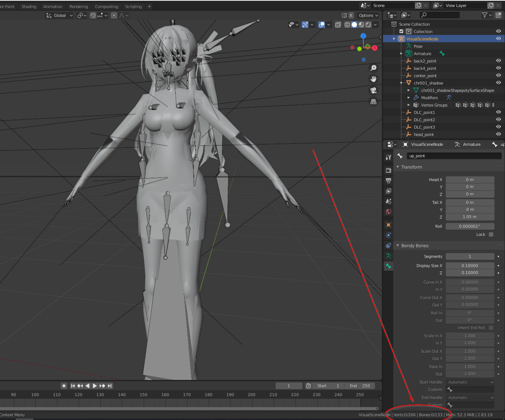505x420 pixels.
Task: Switch to rendered viewport shading
Action: coord(368,24)
